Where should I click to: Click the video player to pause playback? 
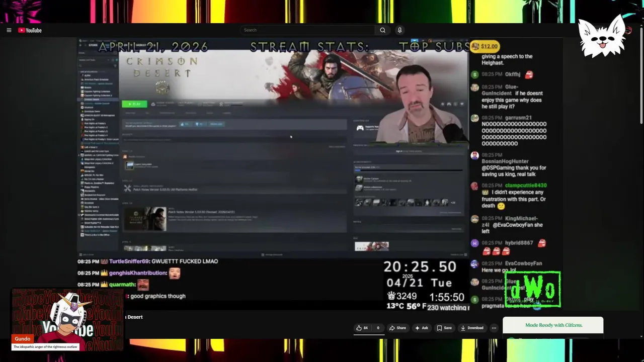pos(273,175)
